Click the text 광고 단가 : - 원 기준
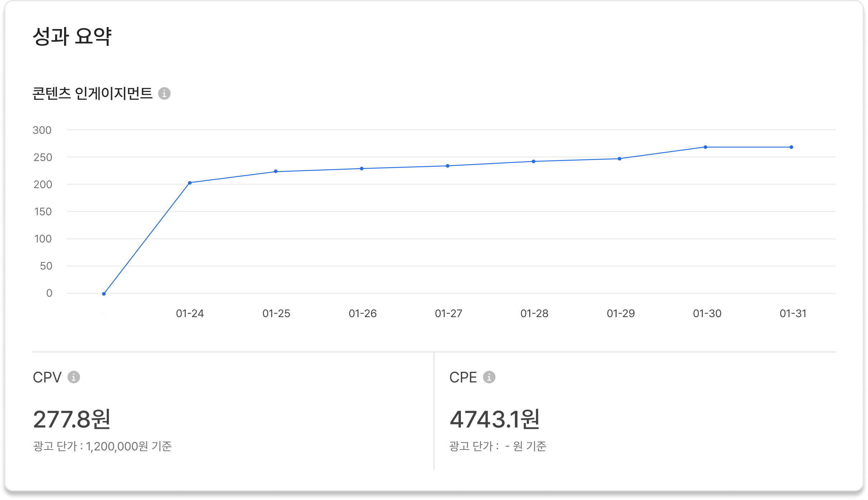The image size is (868, 500). pyautogui.click(x=498, y=446)
